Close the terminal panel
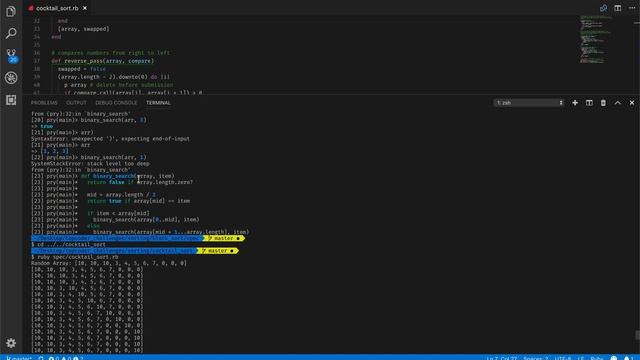This screenshot has height=360, width=640. [632, 103]
